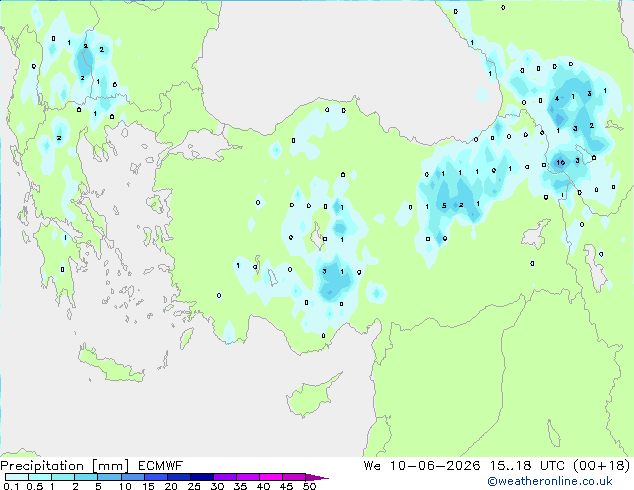
Task: Click the 'ECMWF' model label
Action: point(161,466)
